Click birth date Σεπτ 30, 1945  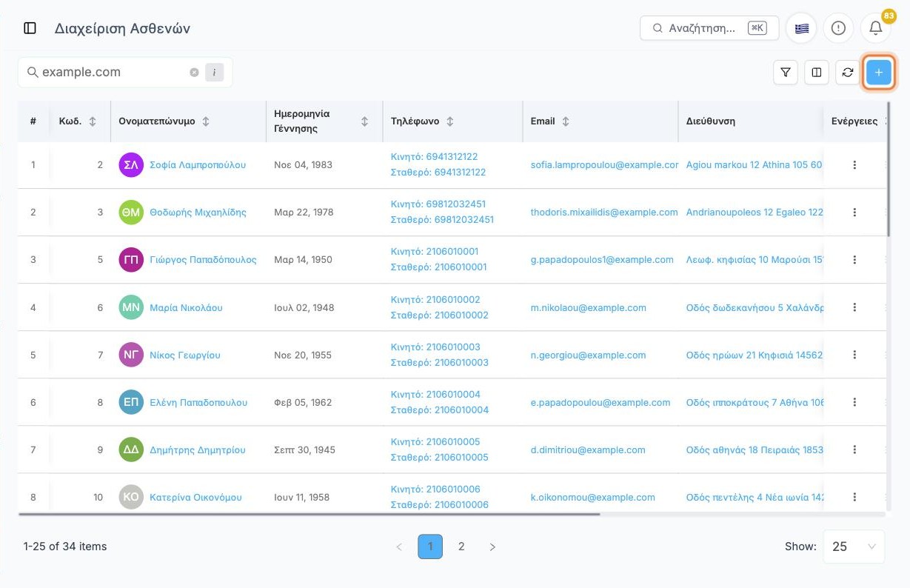(304, 450)
